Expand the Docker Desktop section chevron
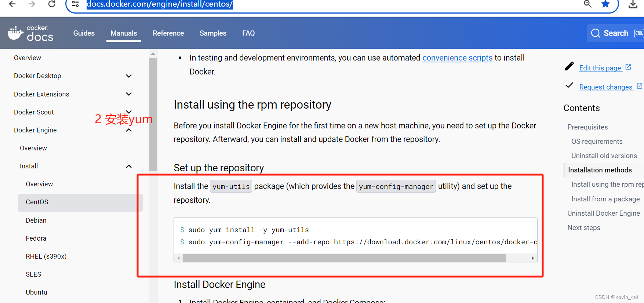The width and height of the screenshot is (644, 303). pyautogui.click(x=129, y=76)
